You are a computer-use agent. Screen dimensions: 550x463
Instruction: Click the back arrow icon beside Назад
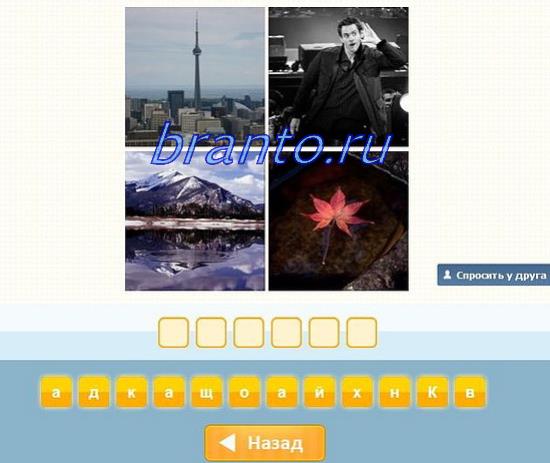pyautogui.click(x=228, y=443)
